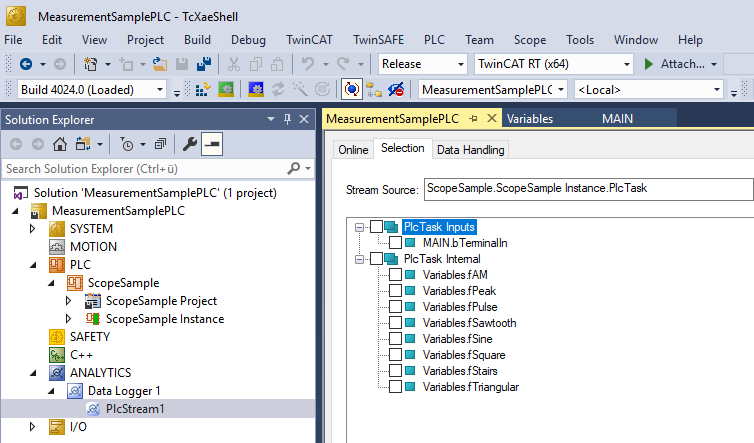Viewport: 754px width, 443px height.
Task: Click the Show Online Data eye icon
Action: pyautogui.click(x=396, y=89)
